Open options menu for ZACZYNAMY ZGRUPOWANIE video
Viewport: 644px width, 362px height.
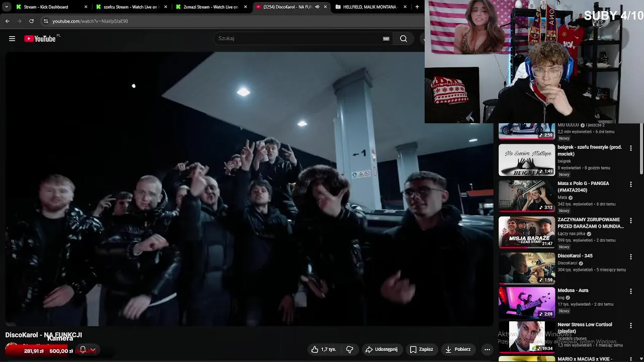point(630,221)
